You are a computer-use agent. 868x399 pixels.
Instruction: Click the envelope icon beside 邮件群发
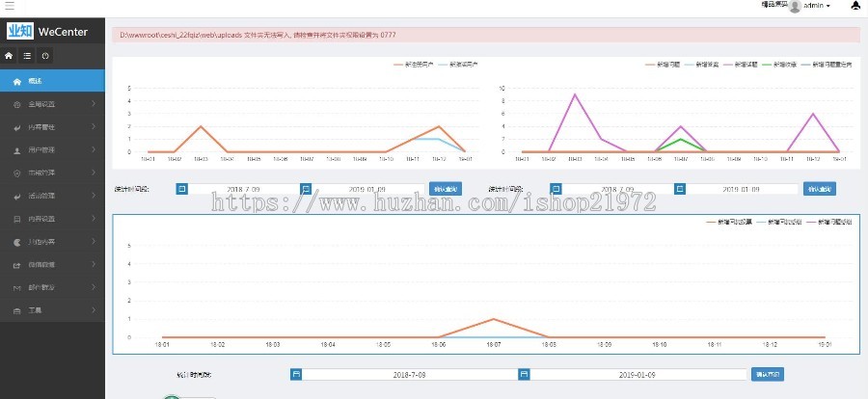[x=16, y=288]
